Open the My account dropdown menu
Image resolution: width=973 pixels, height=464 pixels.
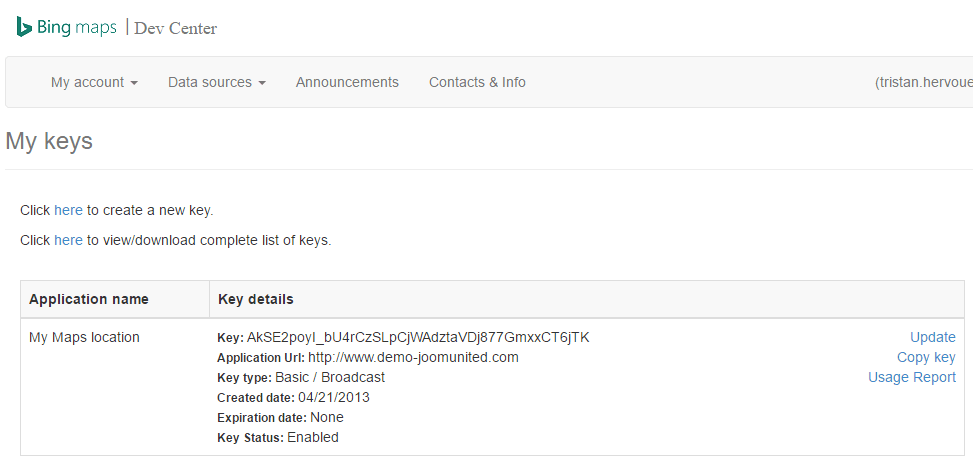tap(94, 82)
